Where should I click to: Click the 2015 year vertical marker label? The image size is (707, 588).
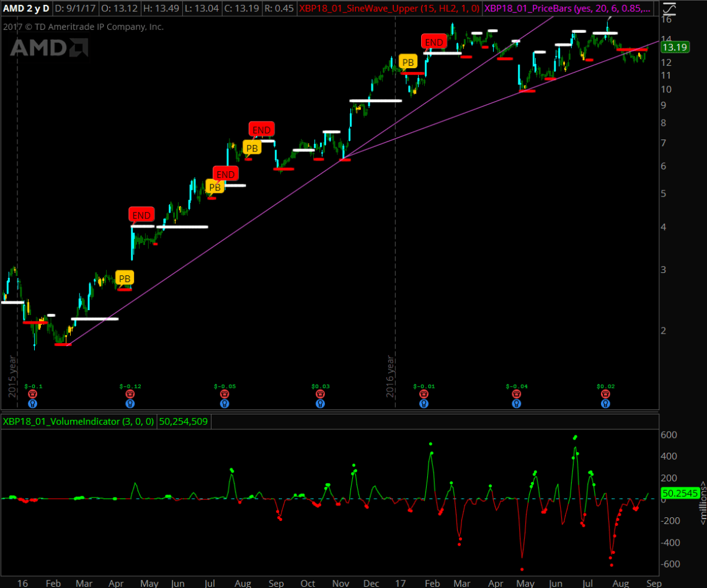click(12, 376)
